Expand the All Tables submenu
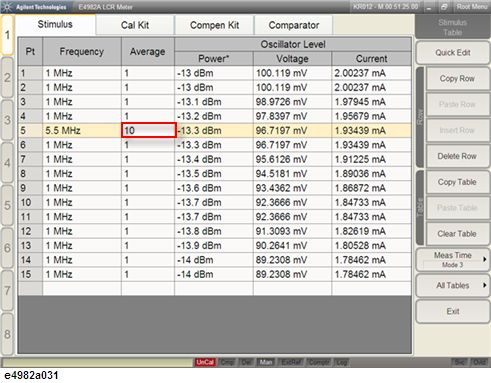The image size is (491, 383). click(x=453, y=285)
